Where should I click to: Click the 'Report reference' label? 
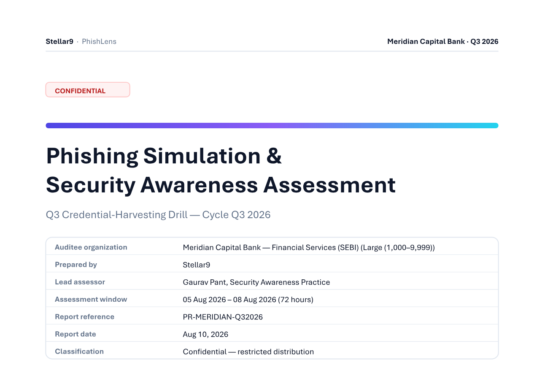click(85, 316)
